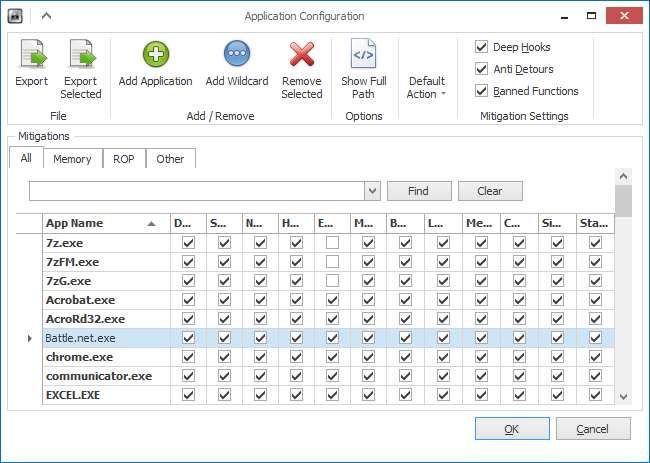Image resolution: width=650 pixels, height=463 pixels.
Task: Click the Export Selected icon
Action: [80, 55]
